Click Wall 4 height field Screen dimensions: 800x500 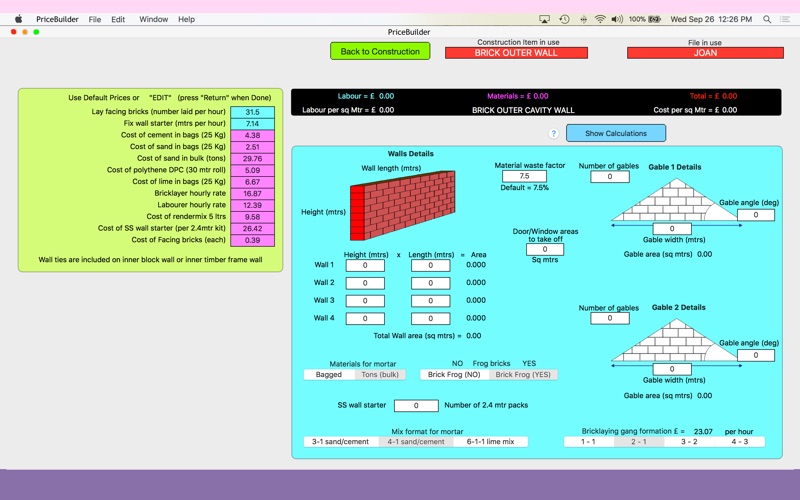365,318
